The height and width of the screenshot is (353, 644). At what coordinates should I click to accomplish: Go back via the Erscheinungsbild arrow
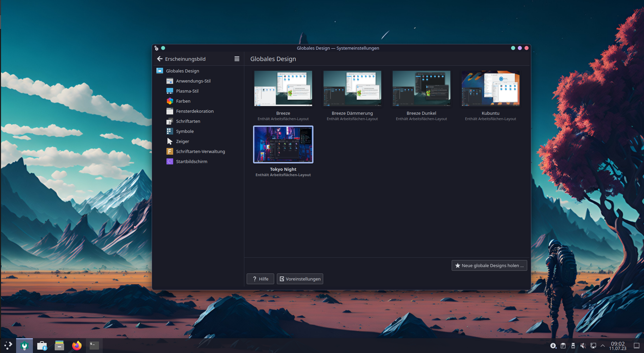click(x=160, y=59)
